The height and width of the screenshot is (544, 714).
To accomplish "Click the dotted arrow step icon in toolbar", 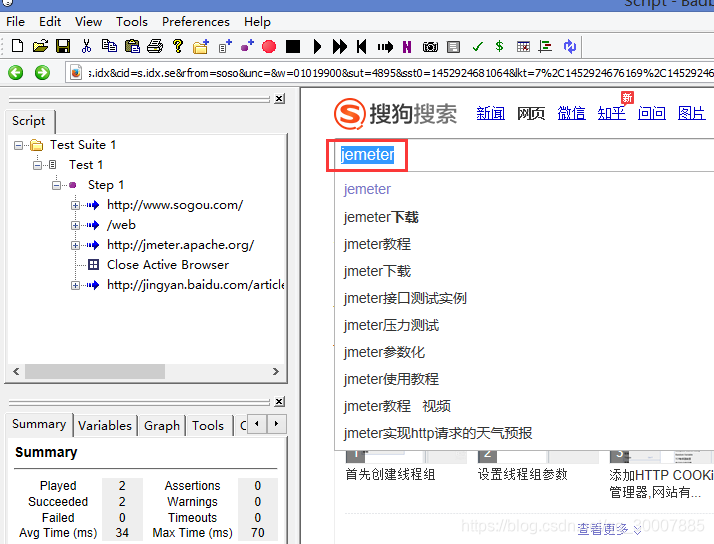I will point(385,46).
